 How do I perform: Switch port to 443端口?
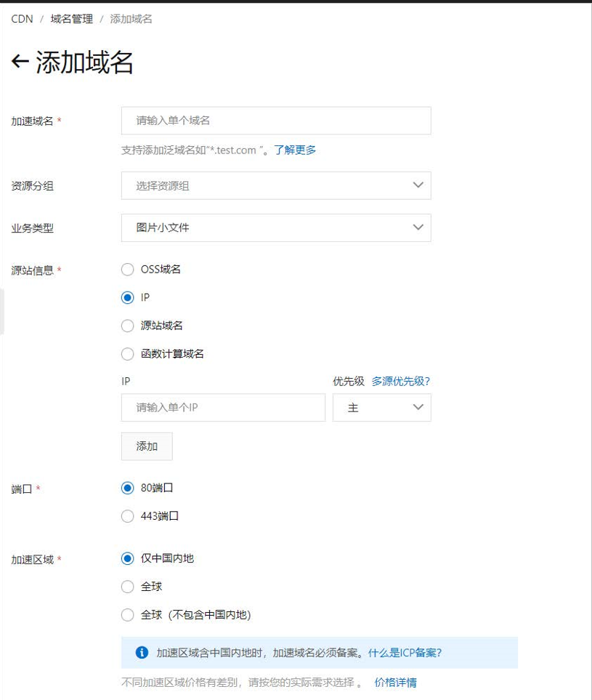127,516
